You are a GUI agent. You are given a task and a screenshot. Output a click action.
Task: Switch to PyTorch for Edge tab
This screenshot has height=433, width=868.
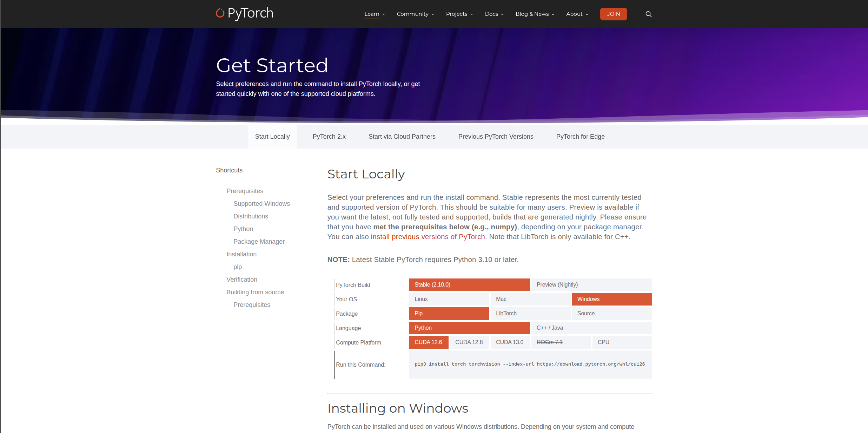click(x=580, y=137)
